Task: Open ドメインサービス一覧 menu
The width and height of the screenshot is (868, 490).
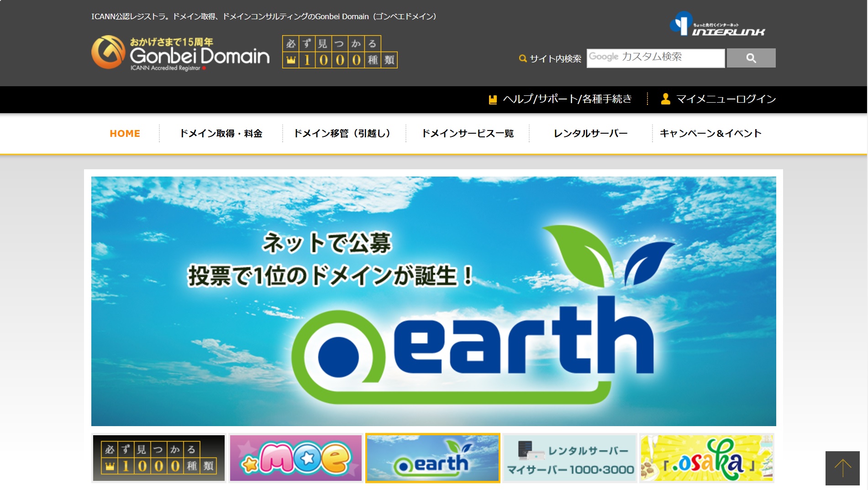Action: point(468,134)
